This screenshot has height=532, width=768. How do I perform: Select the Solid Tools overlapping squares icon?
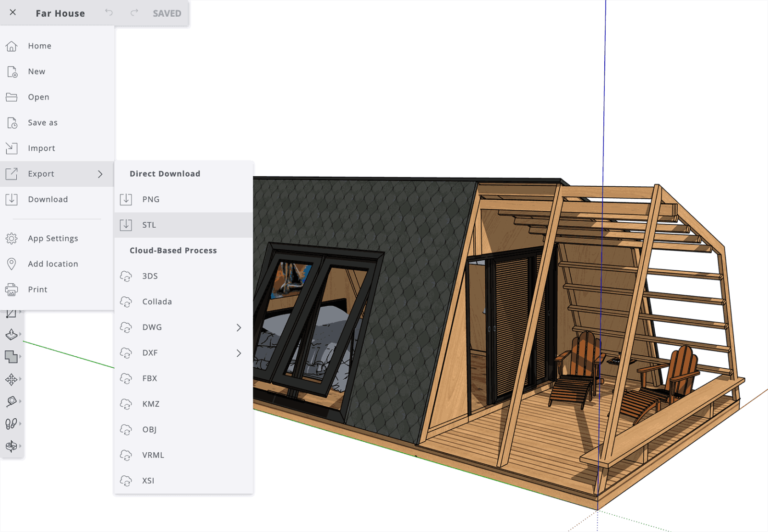coord(12,357)
